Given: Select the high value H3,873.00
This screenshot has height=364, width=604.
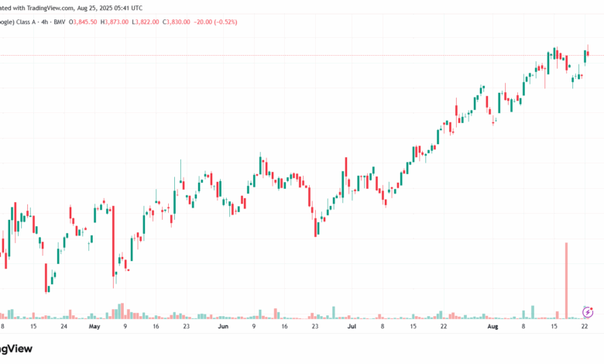Looking at the screenshot, I should 115,22.
